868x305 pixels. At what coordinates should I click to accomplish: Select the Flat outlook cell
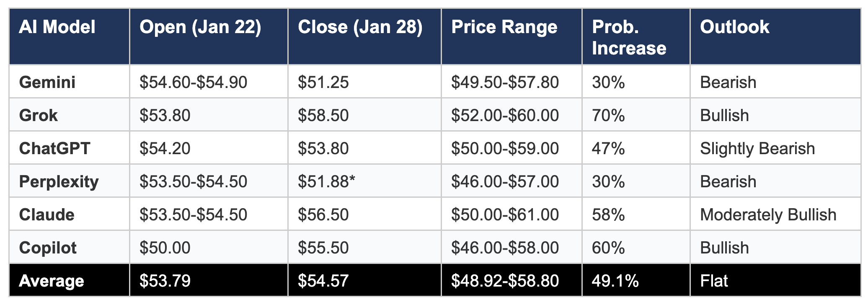(x=714, y=281)
